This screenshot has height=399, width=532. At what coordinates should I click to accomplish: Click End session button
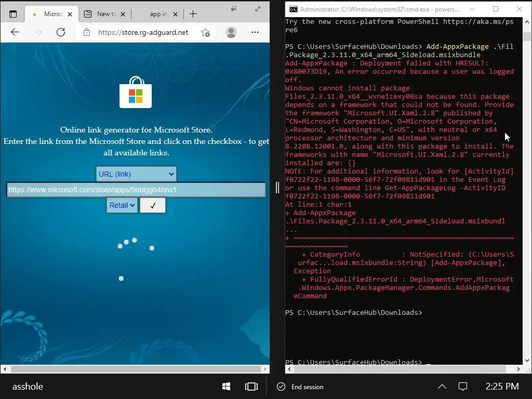(x=300, y=387)
